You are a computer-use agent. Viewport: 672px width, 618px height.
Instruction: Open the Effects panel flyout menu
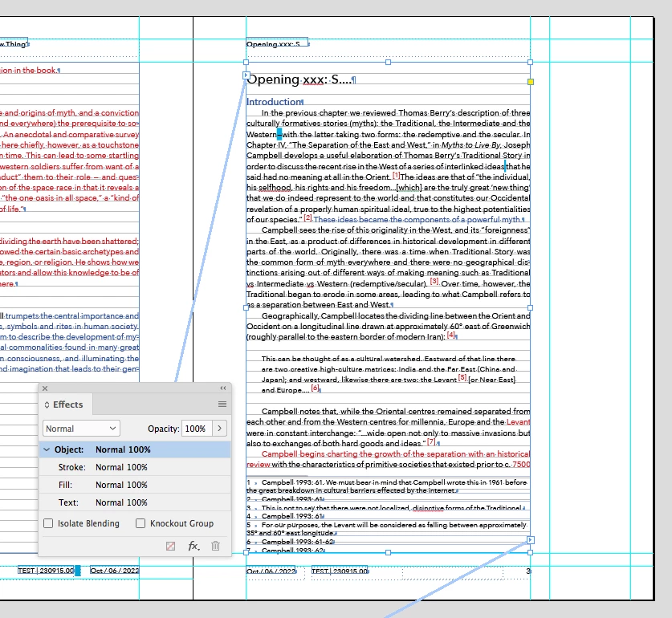(222, 405)
